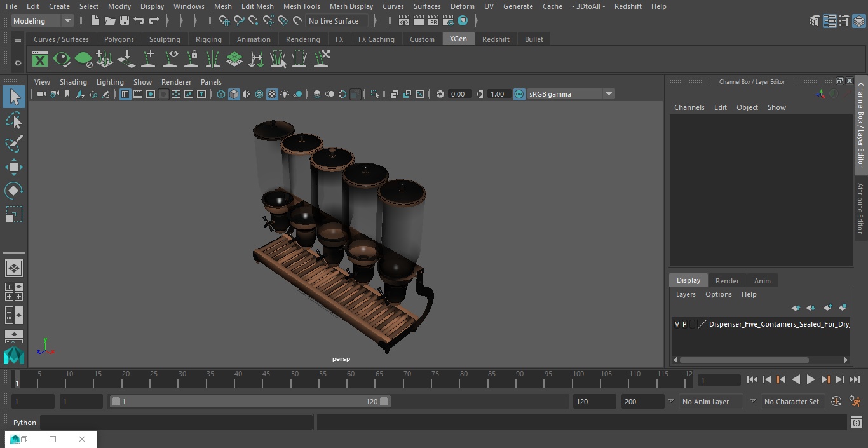Open the Modeling workspace dropdown

42,21
